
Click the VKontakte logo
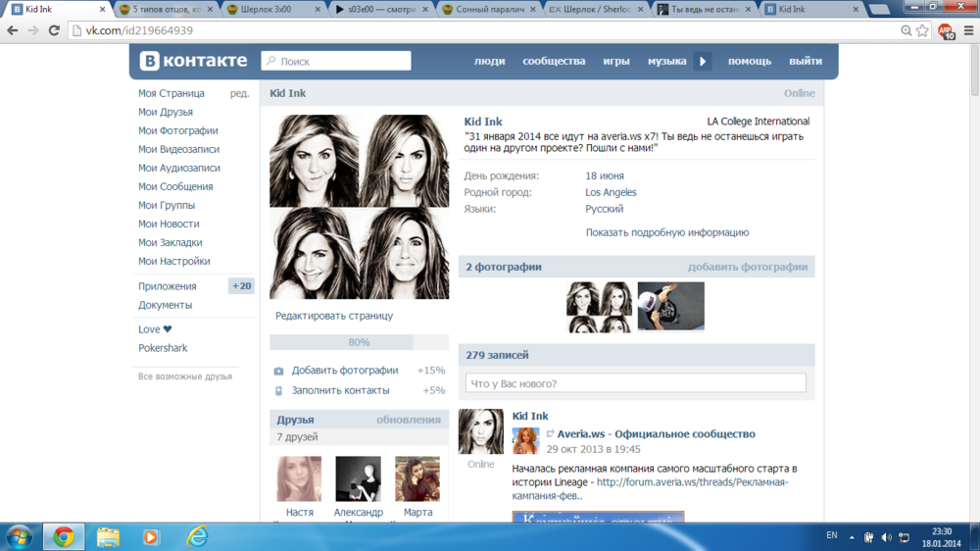(193, 61)
